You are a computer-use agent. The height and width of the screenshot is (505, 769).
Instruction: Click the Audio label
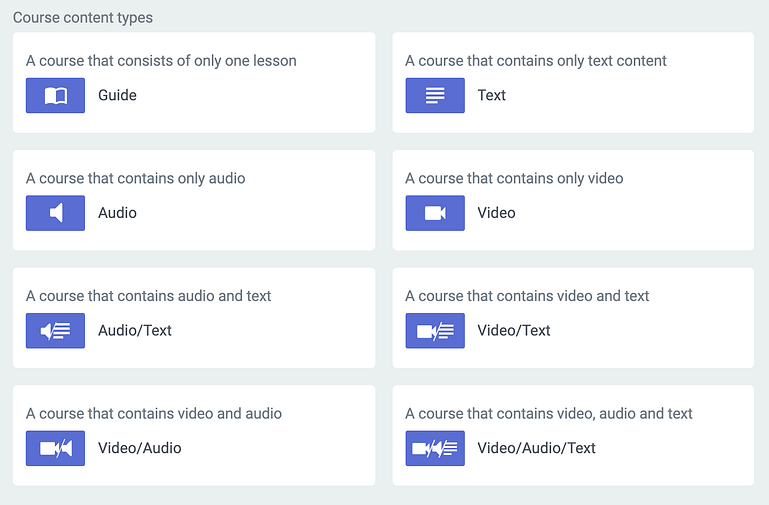pyautogui.click(x=117, y=213)
